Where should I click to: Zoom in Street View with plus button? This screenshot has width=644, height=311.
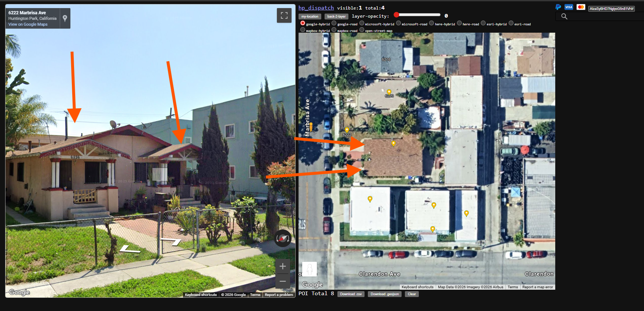[283, 266]
